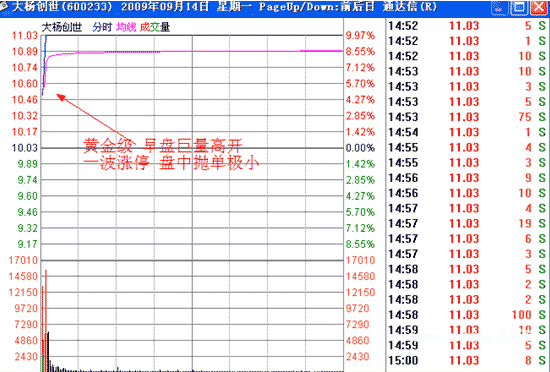Screen dimensions: 550x372
Task: Click the red arrowhead annotation on chart
Action: [x=61, y=97]
